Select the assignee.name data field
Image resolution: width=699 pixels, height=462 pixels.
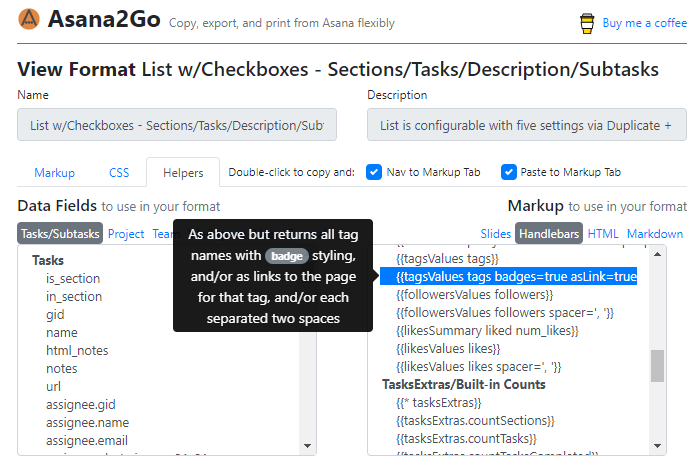click(87, 422)
